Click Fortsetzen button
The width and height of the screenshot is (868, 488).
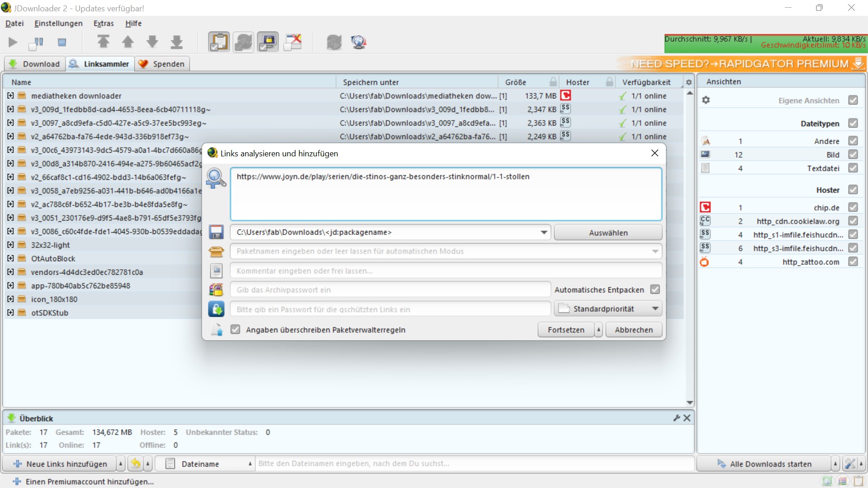[x=566, y=330]
